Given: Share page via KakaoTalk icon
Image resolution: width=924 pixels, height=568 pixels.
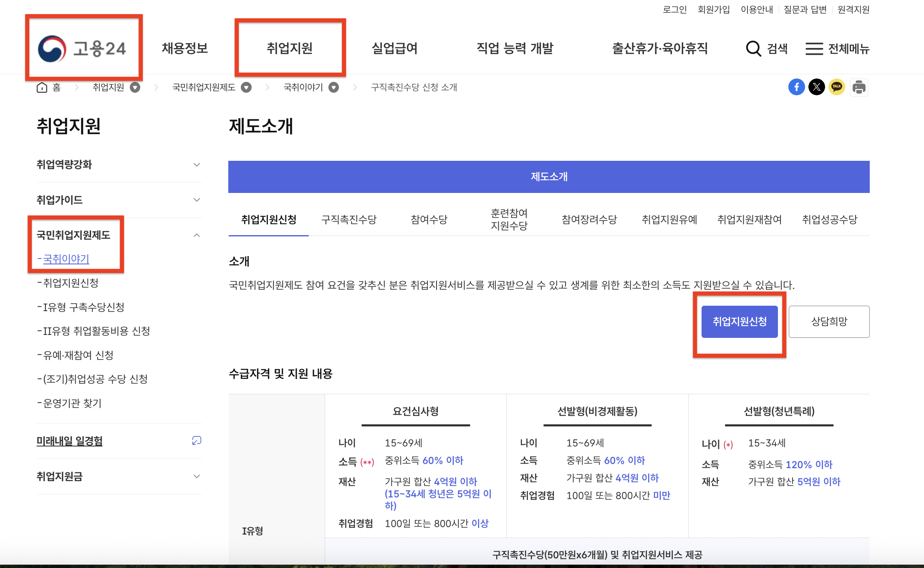Looking at the screenshot, I should coord(836,87).
